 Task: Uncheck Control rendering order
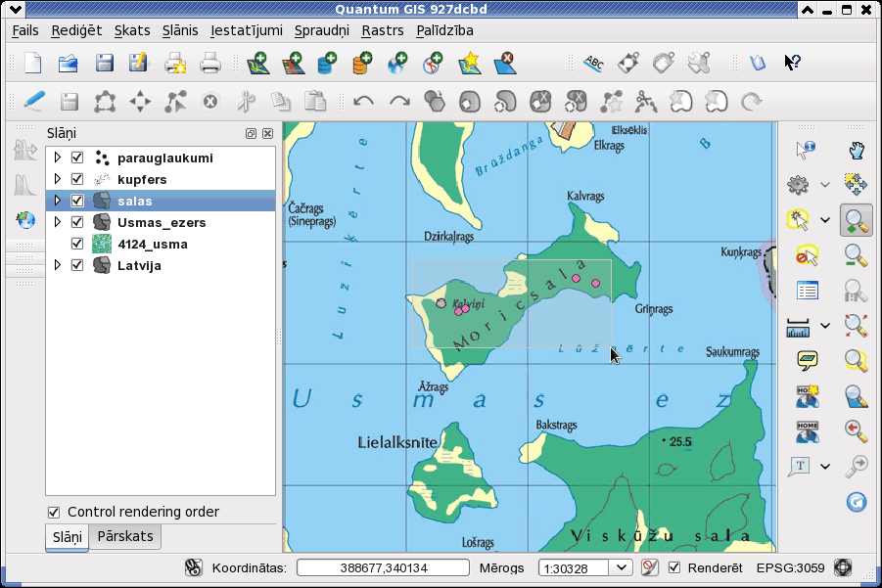tap(54, 512)
